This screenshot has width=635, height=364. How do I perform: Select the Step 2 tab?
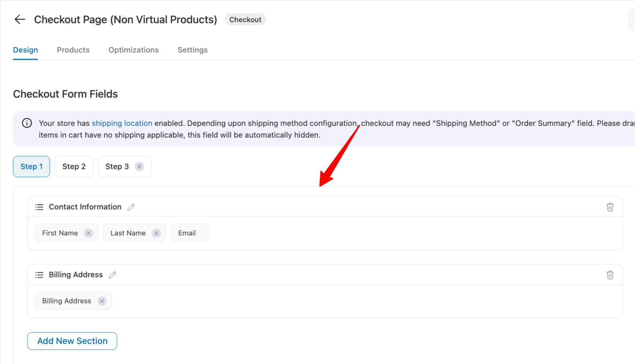pyautogui.click(x=74, y=167)
